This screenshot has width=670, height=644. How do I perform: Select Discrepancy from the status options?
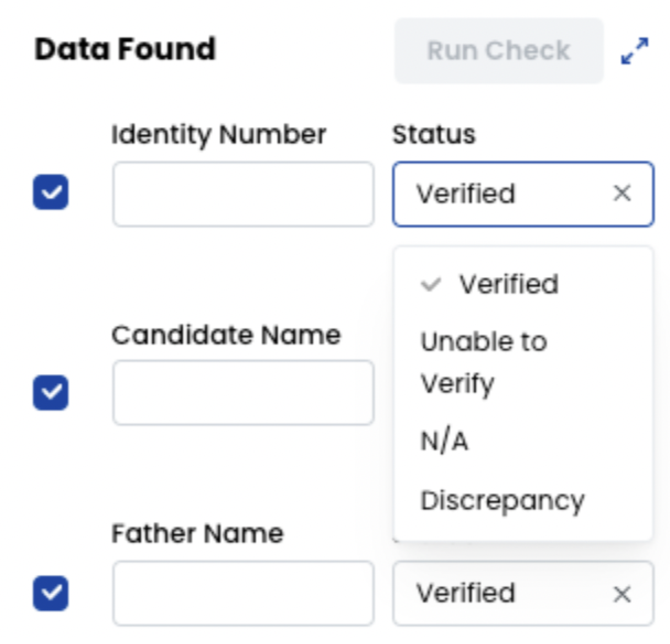tap(502, 501)
